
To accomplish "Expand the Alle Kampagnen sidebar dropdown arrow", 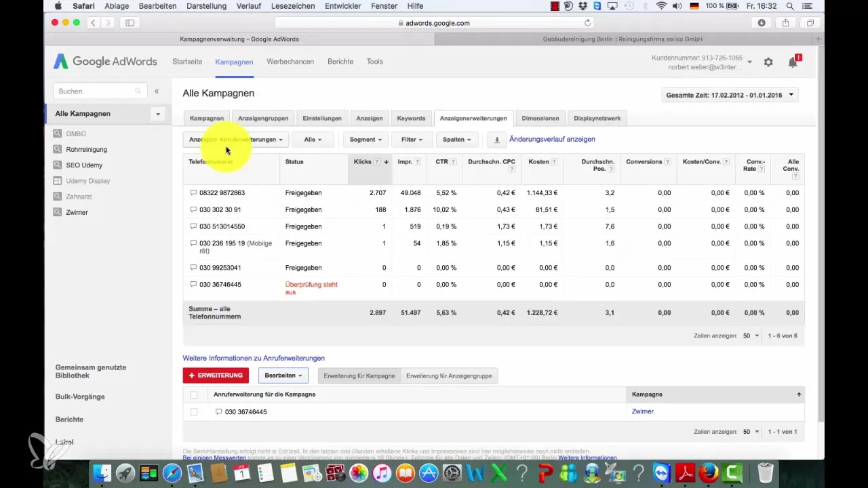I will 158,114.
